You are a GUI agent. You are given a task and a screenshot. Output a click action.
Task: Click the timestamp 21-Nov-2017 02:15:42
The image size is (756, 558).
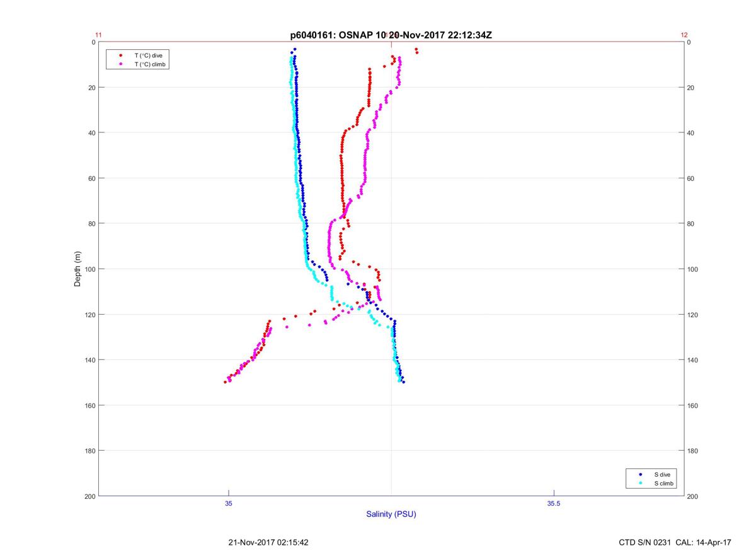coord(268,542)
